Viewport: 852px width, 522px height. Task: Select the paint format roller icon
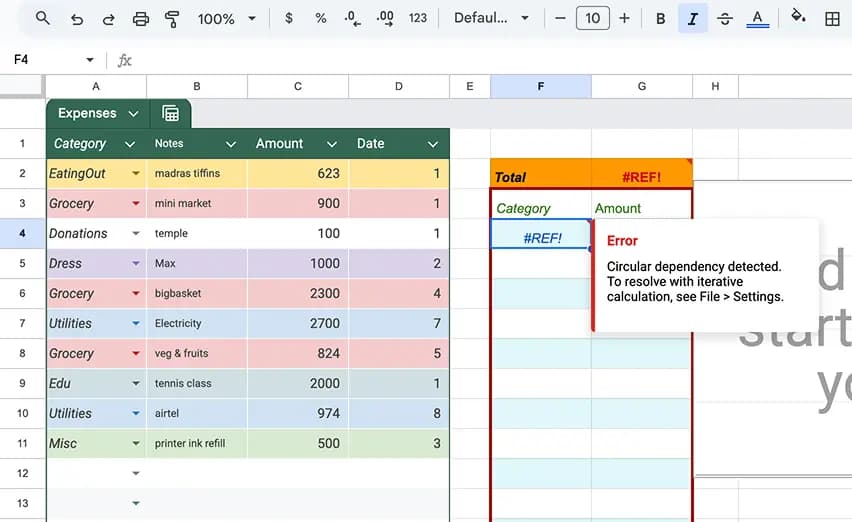pyautogui.click(x=172, y=19)
